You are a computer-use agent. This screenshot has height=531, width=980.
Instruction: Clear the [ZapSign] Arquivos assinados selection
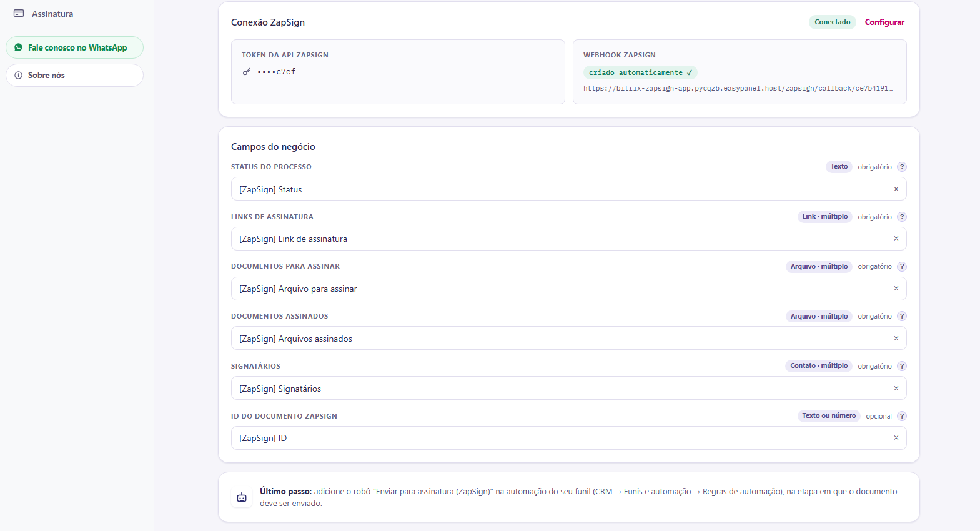coord(896,339)
